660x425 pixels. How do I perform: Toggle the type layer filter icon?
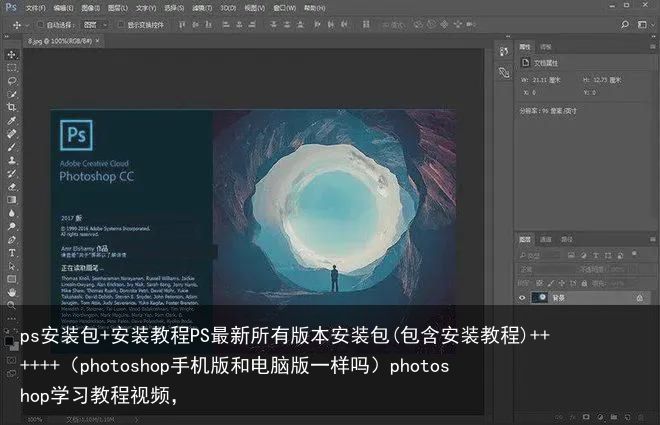point(596,255)
